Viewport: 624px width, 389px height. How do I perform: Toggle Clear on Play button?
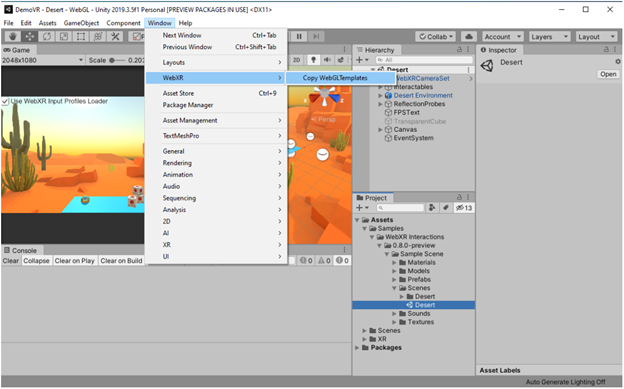(x=74, y=261)
